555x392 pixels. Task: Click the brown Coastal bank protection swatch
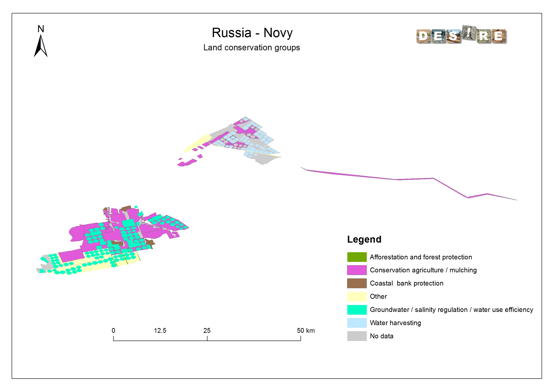[357, 283]
